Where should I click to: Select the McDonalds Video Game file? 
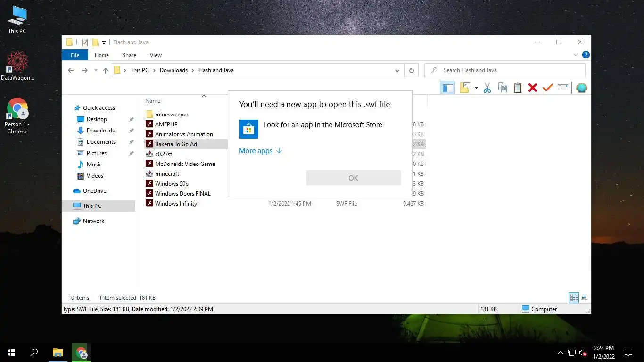coord(185,164)
